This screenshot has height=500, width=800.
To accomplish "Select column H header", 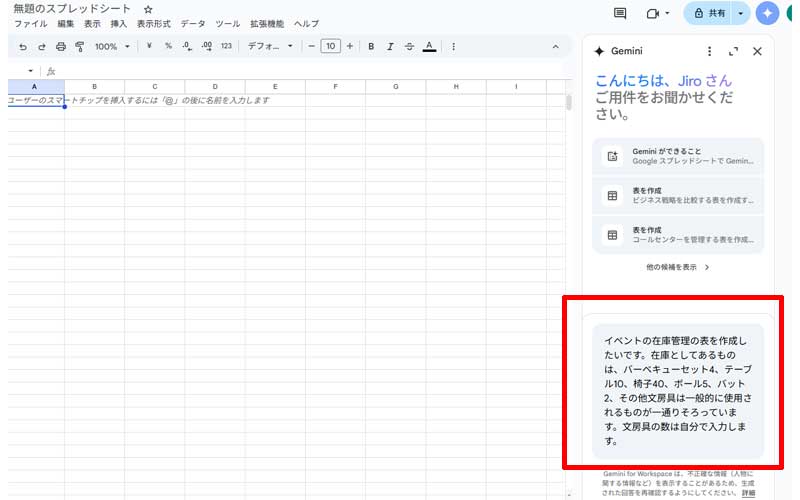I will tap(456, 87).
